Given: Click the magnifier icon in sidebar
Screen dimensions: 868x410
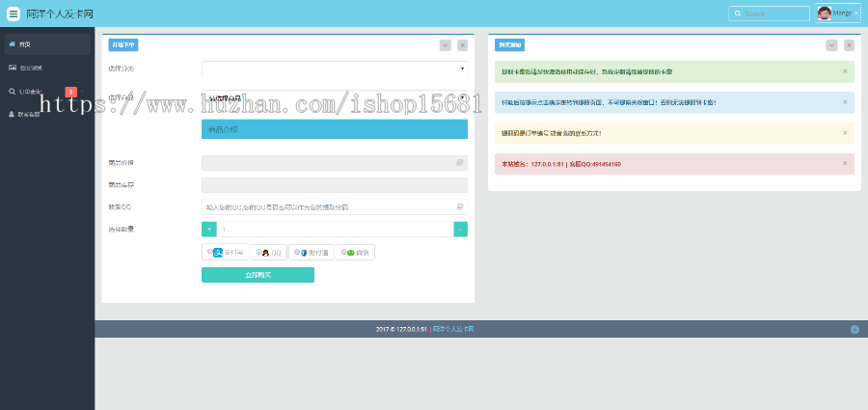Looking at the screenshot, I should 13,92.
